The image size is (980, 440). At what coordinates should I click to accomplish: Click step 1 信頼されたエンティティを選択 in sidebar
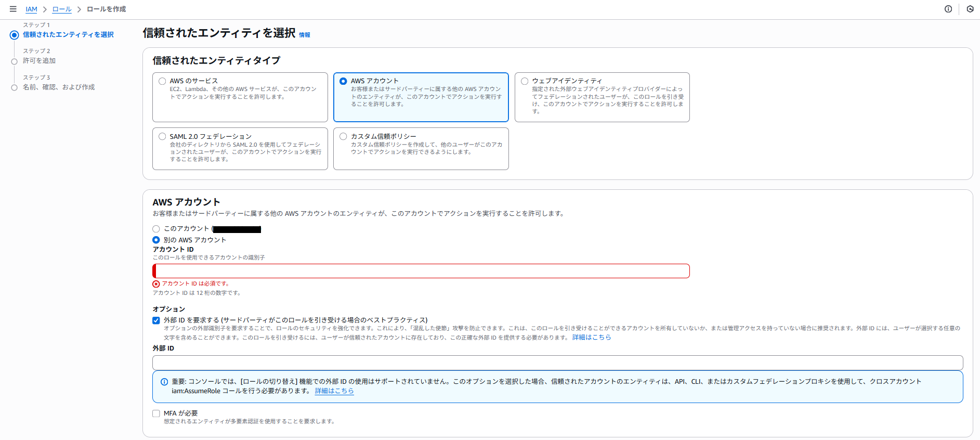pos(68,35)
